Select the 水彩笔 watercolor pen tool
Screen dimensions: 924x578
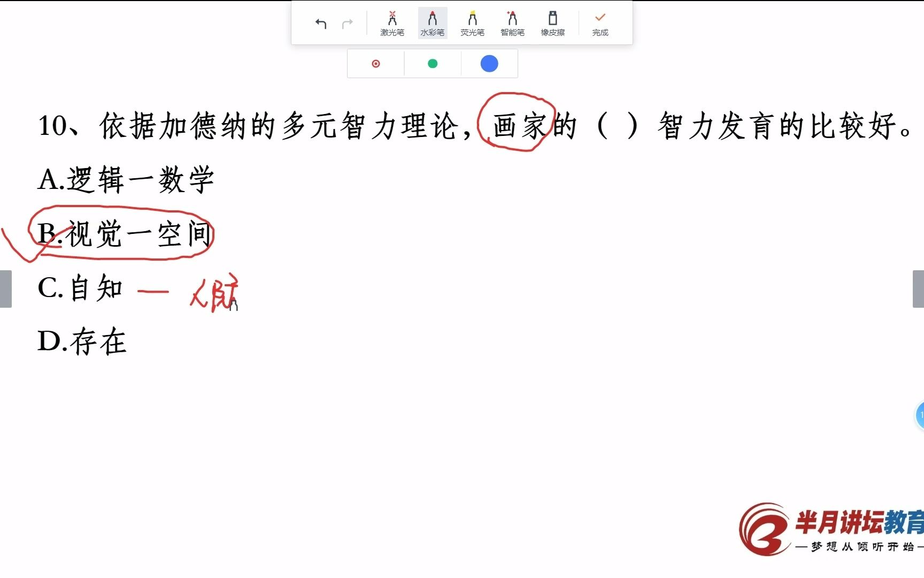(x=432, y=24)
